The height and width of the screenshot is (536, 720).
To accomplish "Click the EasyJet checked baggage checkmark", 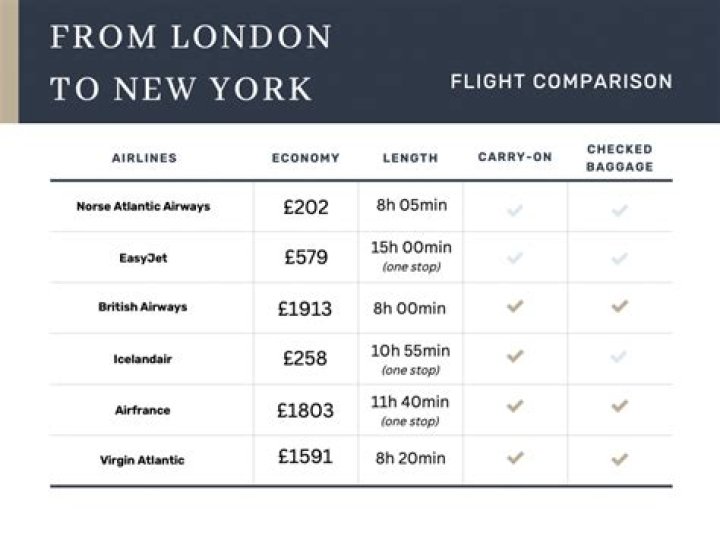I will click(620, 258).
